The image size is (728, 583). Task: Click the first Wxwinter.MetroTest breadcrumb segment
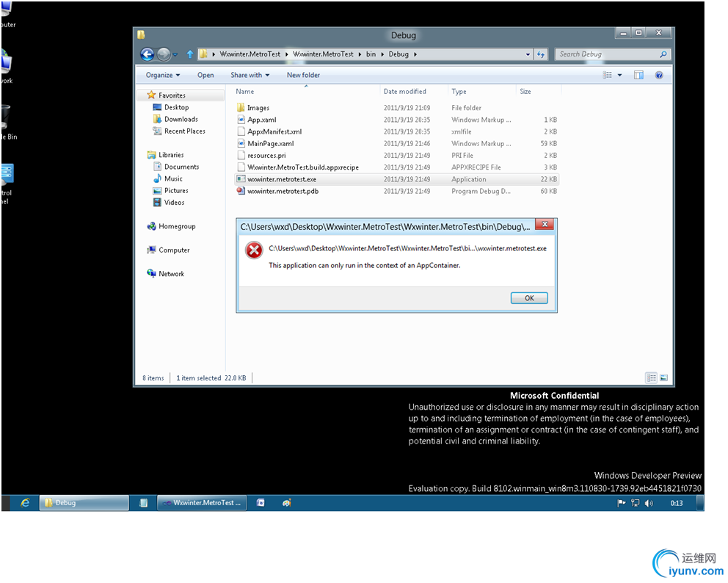coord(250,54)
